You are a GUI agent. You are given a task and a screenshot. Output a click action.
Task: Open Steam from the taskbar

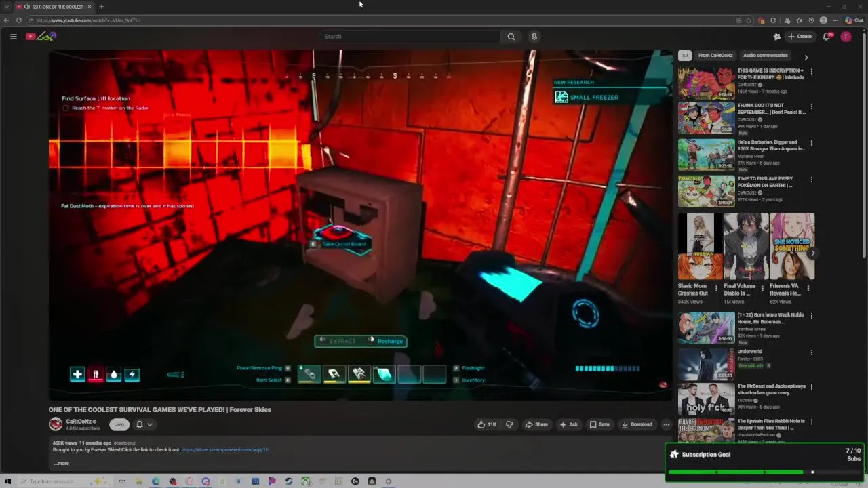click(289, 481)
